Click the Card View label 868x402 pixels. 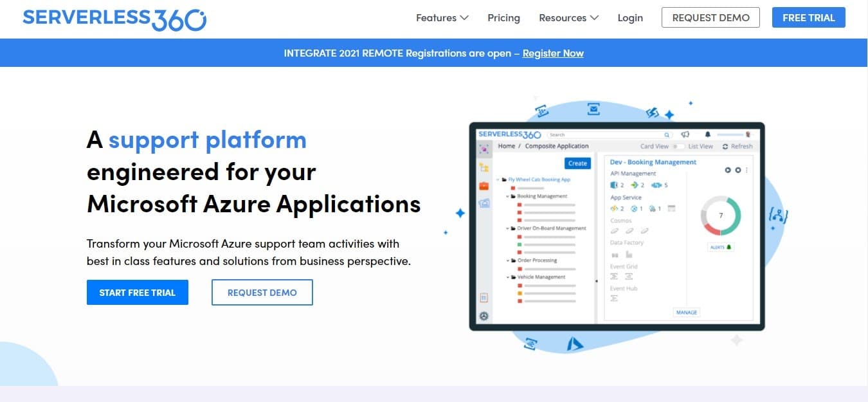coord(655,147)
